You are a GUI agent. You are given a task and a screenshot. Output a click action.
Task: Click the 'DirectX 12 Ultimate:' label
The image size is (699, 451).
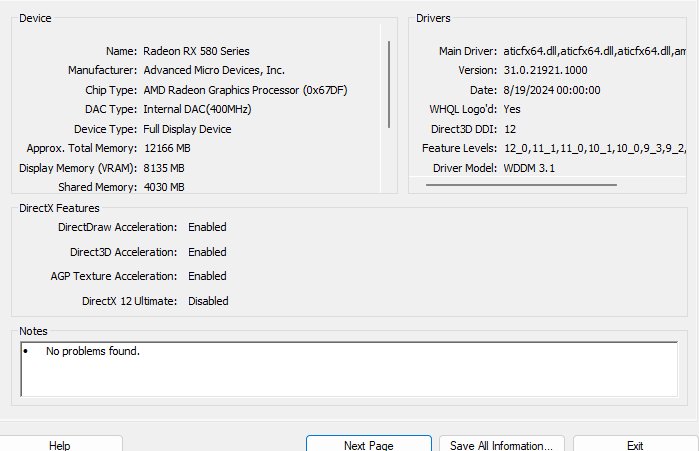129,301
